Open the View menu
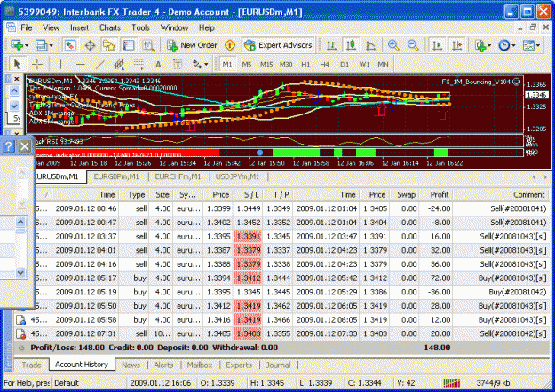 51,27
